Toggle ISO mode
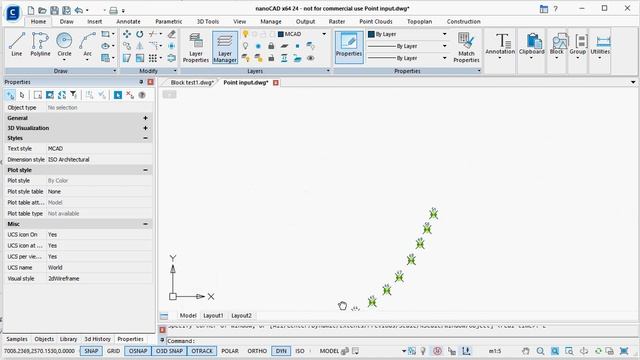Image resolution: width=640 pixels, height=360 pixels. tap(300, 351)
